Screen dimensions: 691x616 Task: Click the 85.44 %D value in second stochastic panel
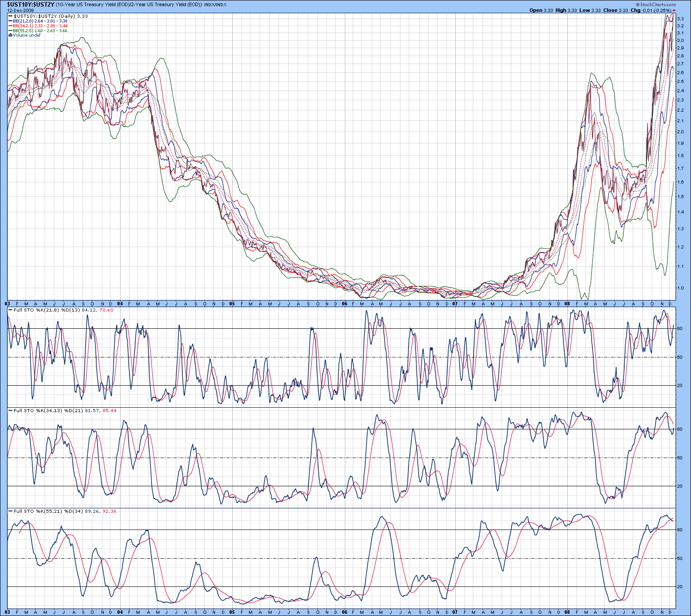[x=110, y=411]
